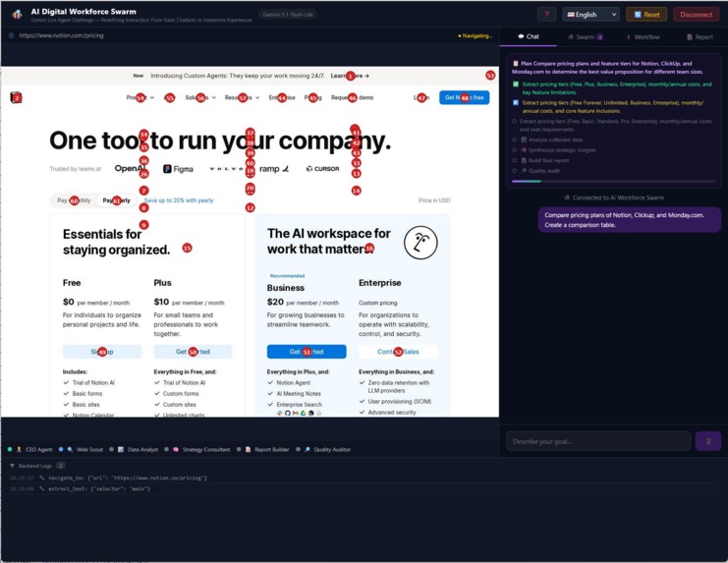Click the CEO Agent person icon
Screen dimensions: 728x563
(19, 449)
